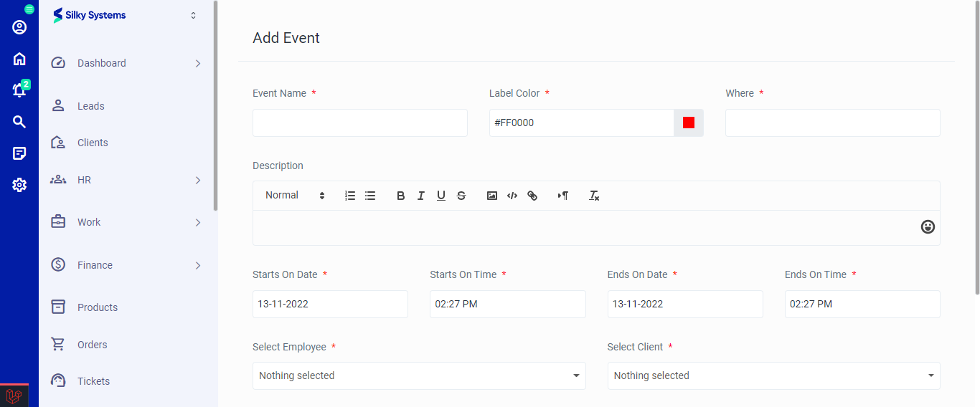Insert a code block in description
This screenshot has width=980, height=407.
[x=512, y=196]
